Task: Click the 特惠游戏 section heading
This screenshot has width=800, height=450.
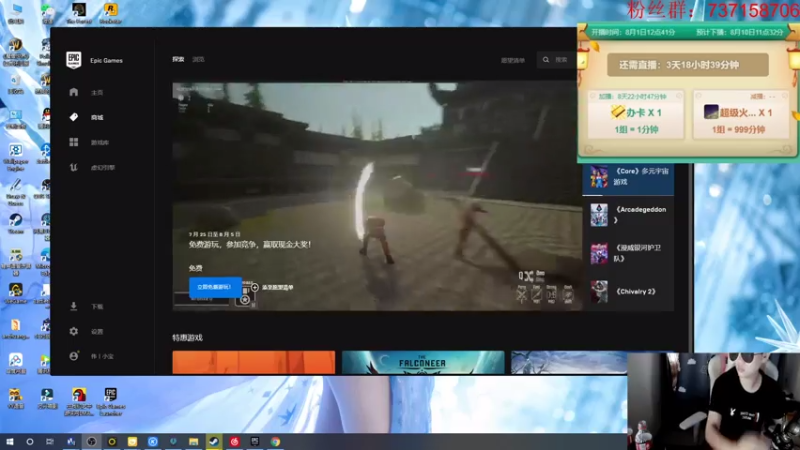Action: pyautogui.click(x=187, y=337)
